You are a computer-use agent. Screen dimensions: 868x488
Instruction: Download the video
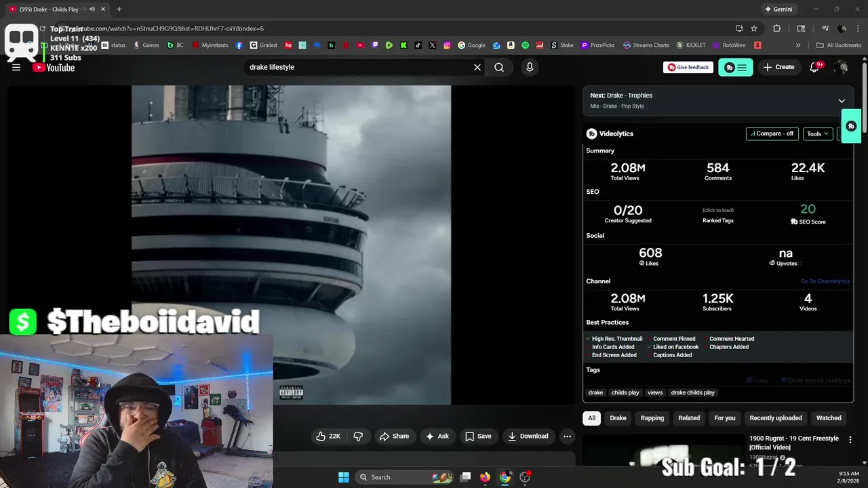click(x=528, y=436)
